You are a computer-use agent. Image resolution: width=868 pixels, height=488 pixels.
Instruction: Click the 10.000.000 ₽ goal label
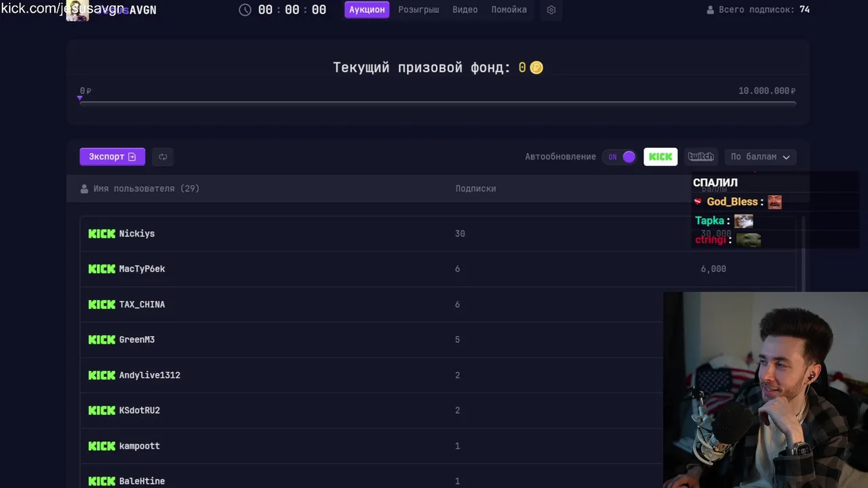(x=767, y=91)
